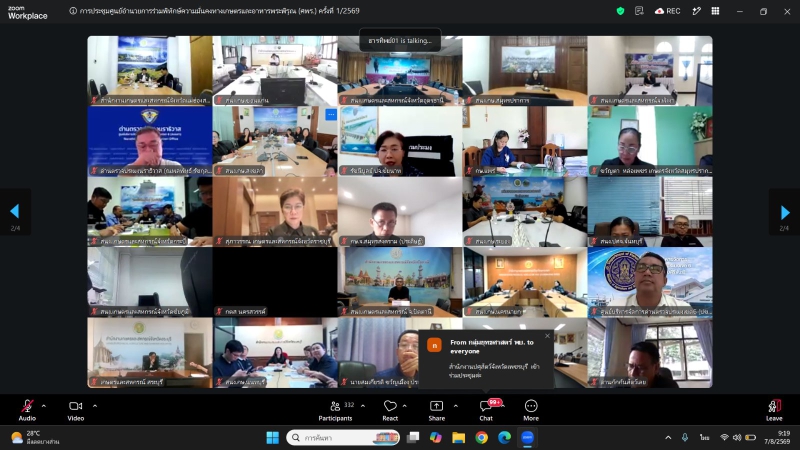
Task: Select the กตส.นครสวรรค์ black video tile
Action: 274,282
